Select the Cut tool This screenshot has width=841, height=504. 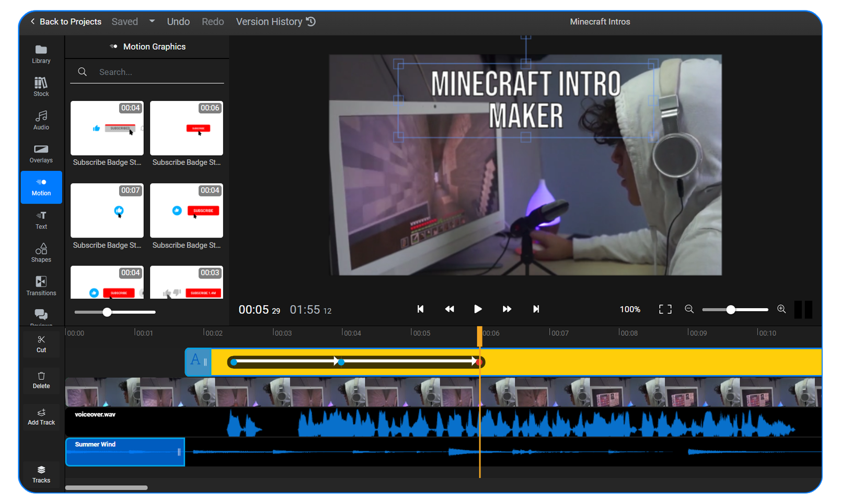(41, 343)
